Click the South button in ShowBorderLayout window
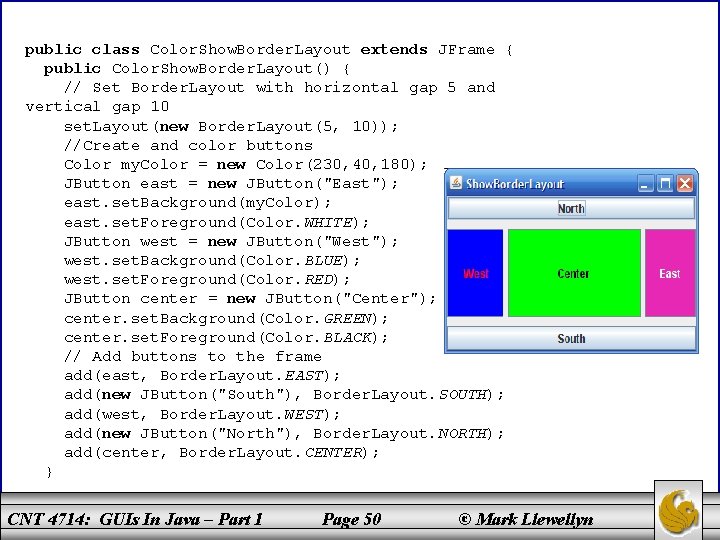Screen dimensions: 720x540 [x=571, y=339]
